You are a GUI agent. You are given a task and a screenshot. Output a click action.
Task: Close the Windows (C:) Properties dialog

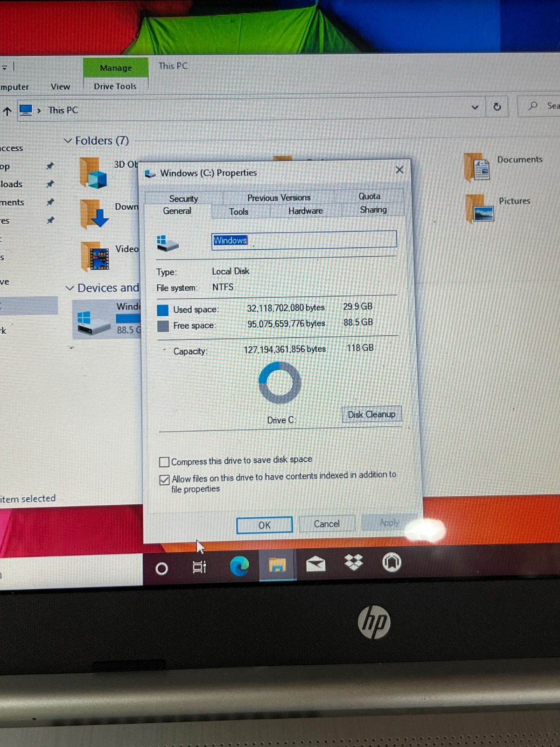[x=399, y=170]
